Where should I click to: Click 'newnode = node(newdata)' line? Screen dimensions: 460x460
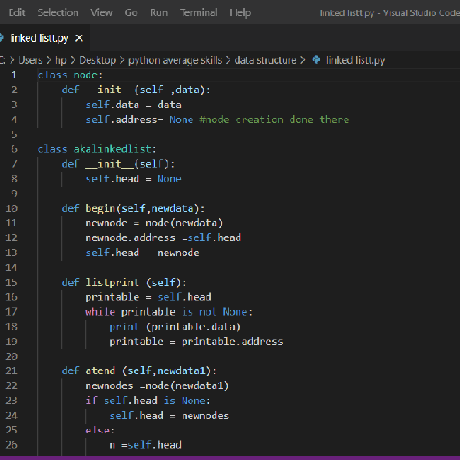pyautogui.click(x=154, y=223)
